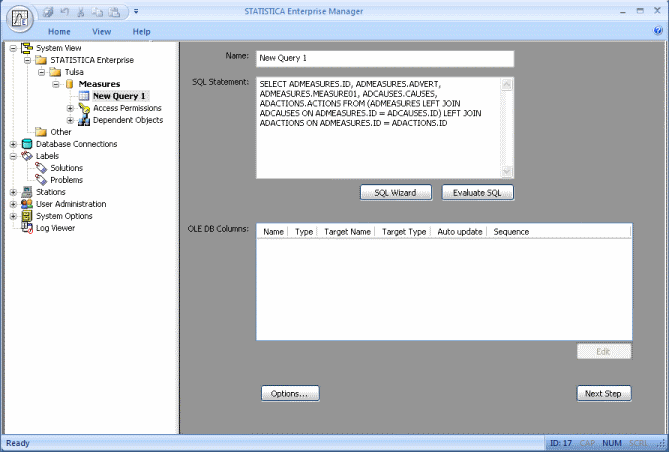Click the User Administration people icon
The height and width of the screenshot is (452, 669).
coord(27,204)
